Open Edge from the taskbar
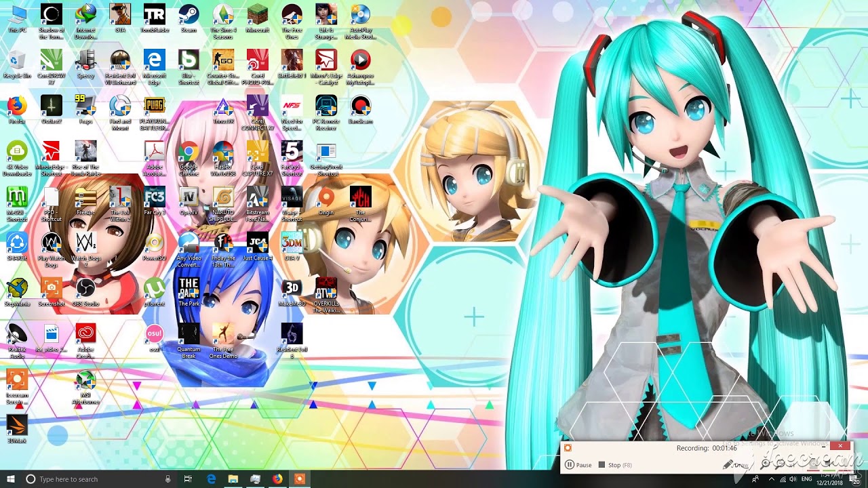 (212, 479)
